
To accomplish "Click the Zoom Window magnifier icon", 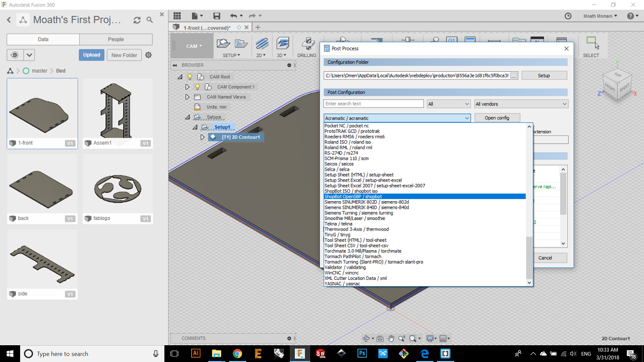I will pos(413,339).
